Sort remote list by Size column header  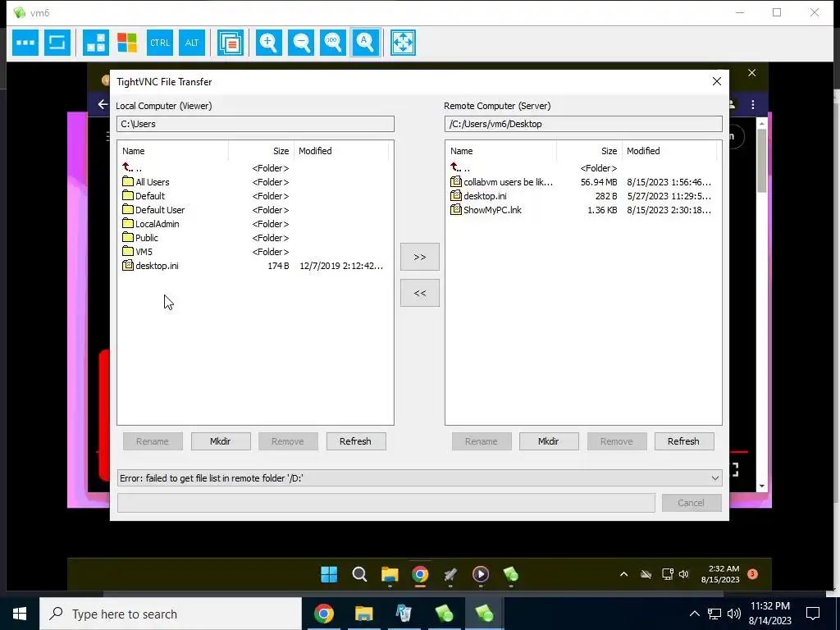(589, 151)
